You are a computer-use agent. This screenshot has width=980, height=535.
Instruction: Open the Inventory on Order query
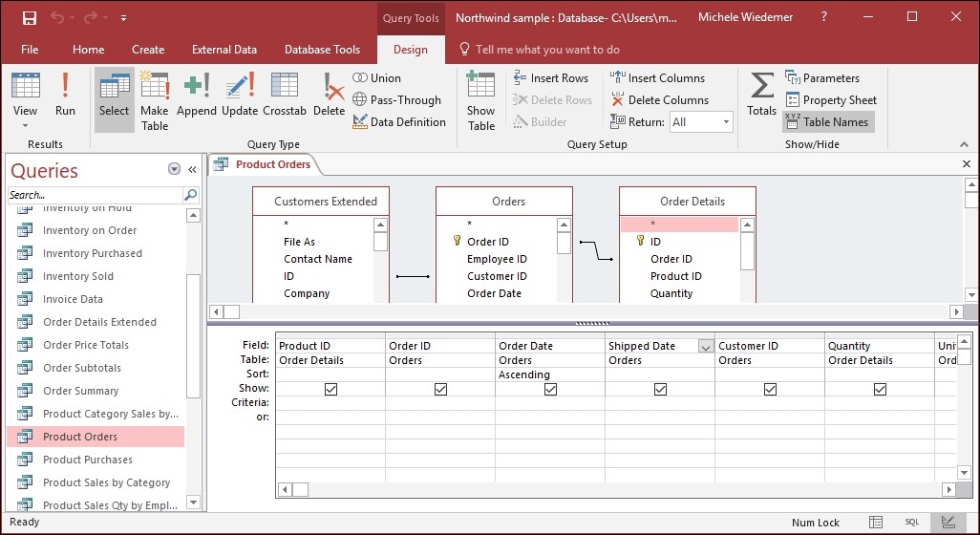tap(90, 230)
